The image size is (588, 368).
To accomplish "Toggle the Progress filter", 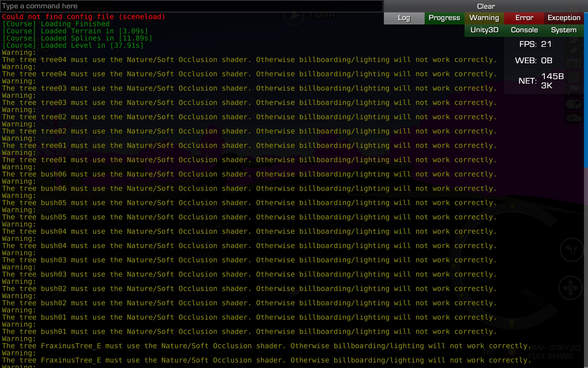I will pyautogui.click(x=444, y=18).
